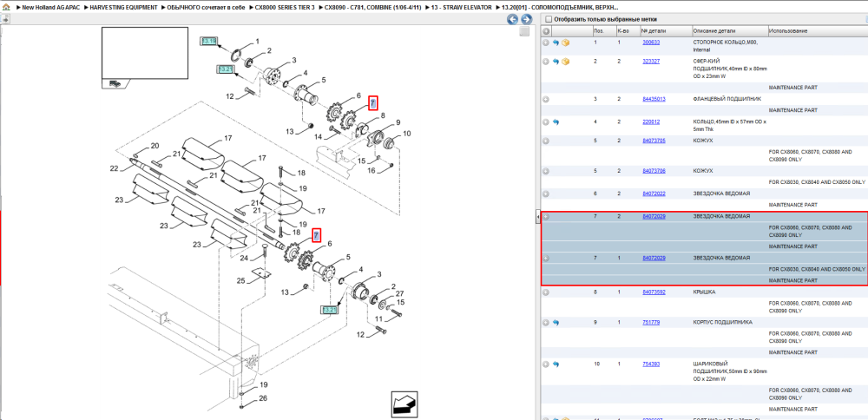The width and height of the screenshot is (868, 420).
Task: Sort by 'Использование' column header
Action: tap(818, 31)
